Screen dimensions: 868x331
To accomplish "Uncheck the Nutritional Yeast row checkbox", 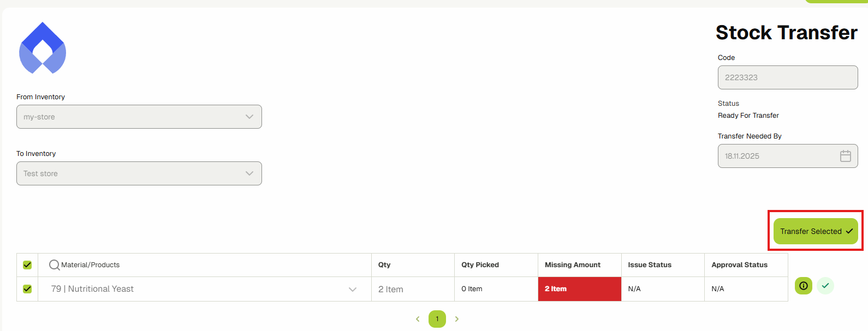I will [x=27, y=288].
